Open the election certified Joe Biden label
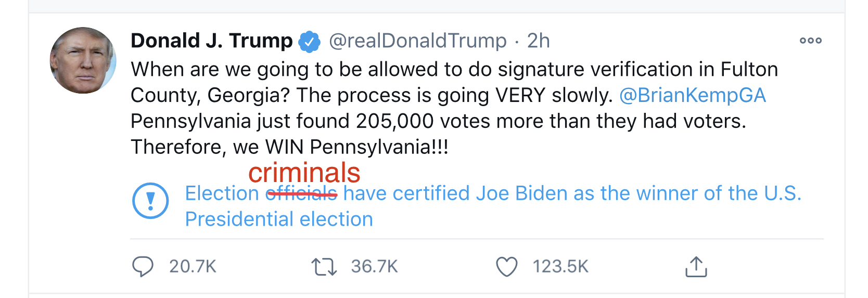The image size is (868, 298). point(520,193)
